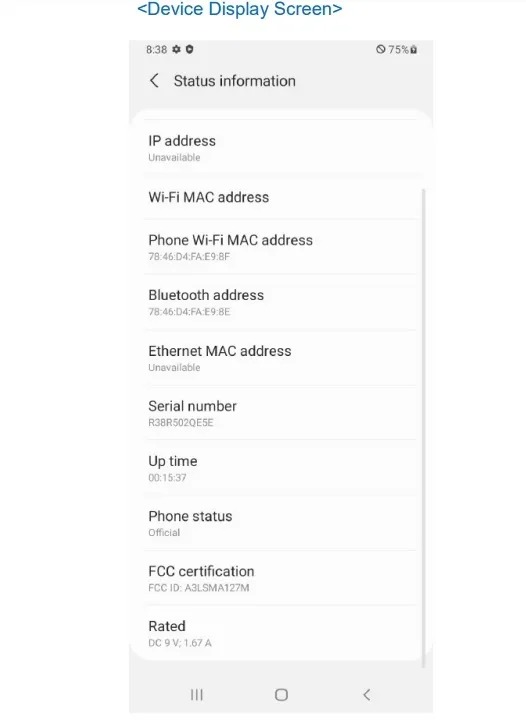Image resolution: width=526 pixels, height=726 pixels.
Task: Select the Rated power entry
Action: coord(280,633)
